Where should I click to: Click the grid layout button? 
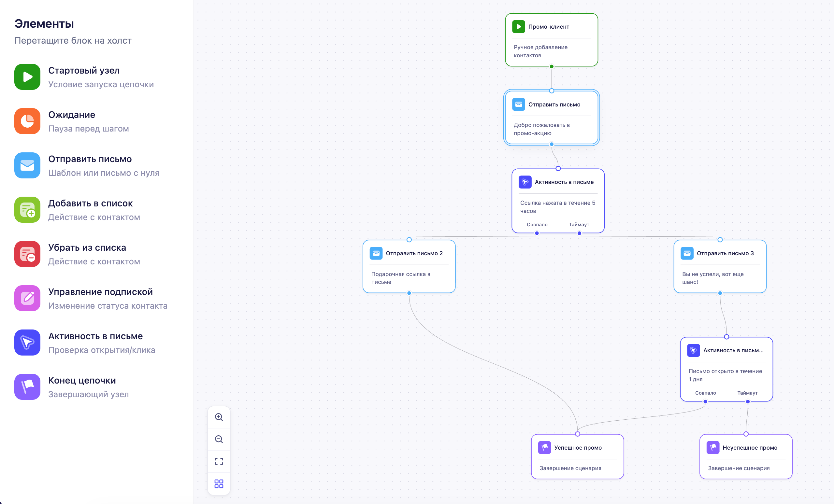(219, 484)
